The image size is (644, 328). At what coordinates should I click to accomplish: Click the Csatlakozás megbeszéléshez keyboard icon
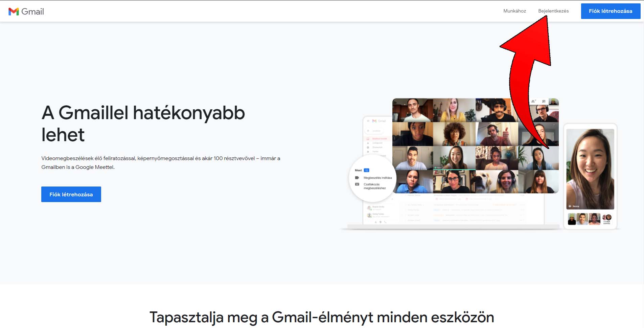[357, 184]
